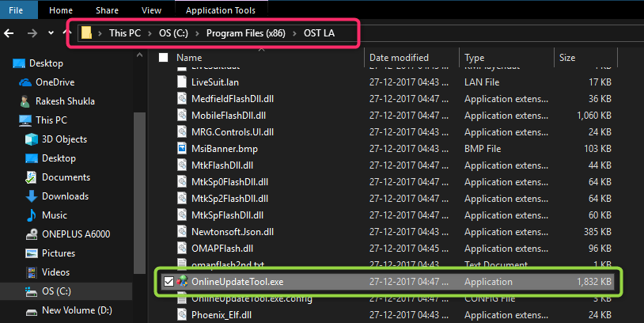This screenshot has width=644, height=323.
Task: Click the 3D Objects folder icon
Action: [32, 139]
